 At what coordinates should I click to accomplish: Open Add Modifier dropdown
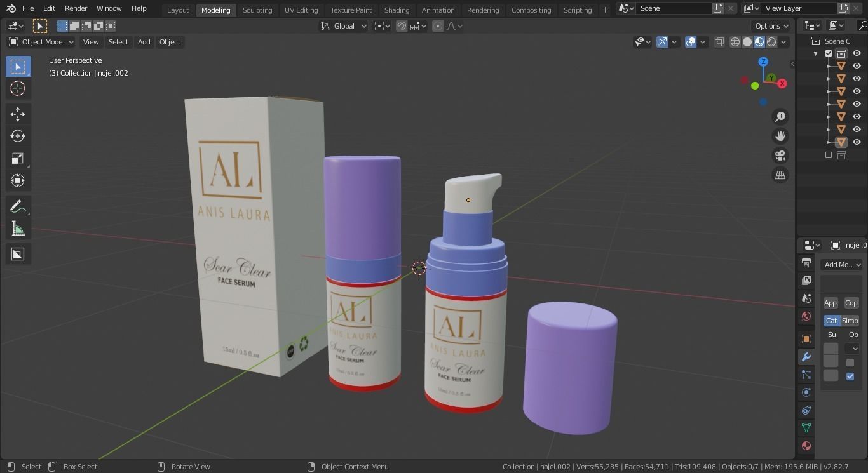[x=841, y=265]
